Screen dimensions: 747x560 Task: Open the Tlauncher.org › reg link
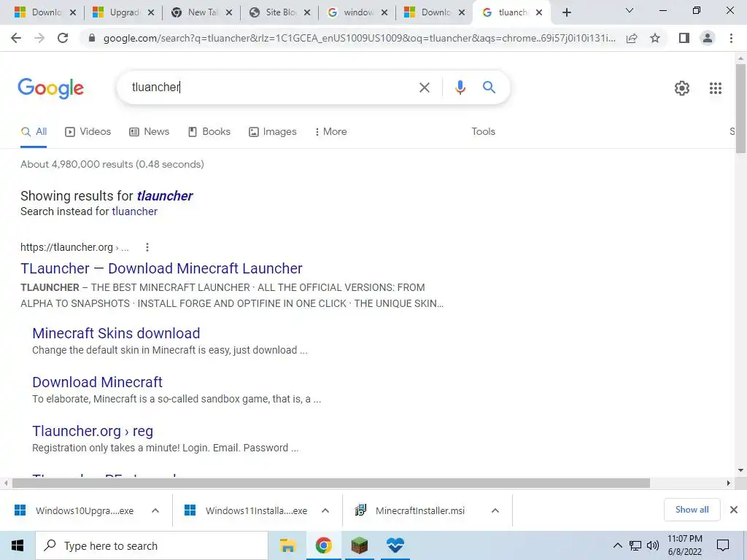pos(93,431)
